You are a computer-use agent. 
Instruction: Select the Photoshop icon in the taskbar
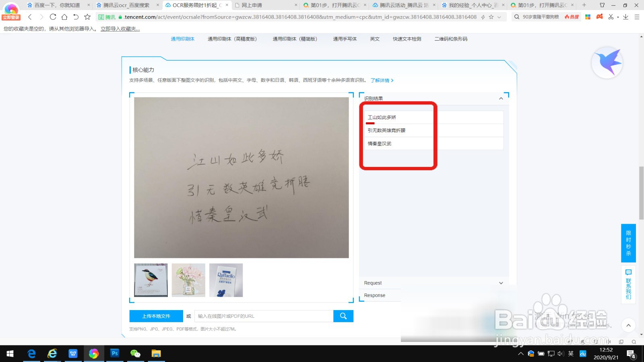[x=115, y=354]
